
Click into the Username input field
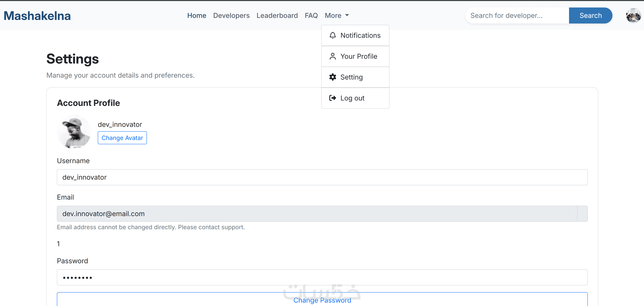[x=322, y=177]
